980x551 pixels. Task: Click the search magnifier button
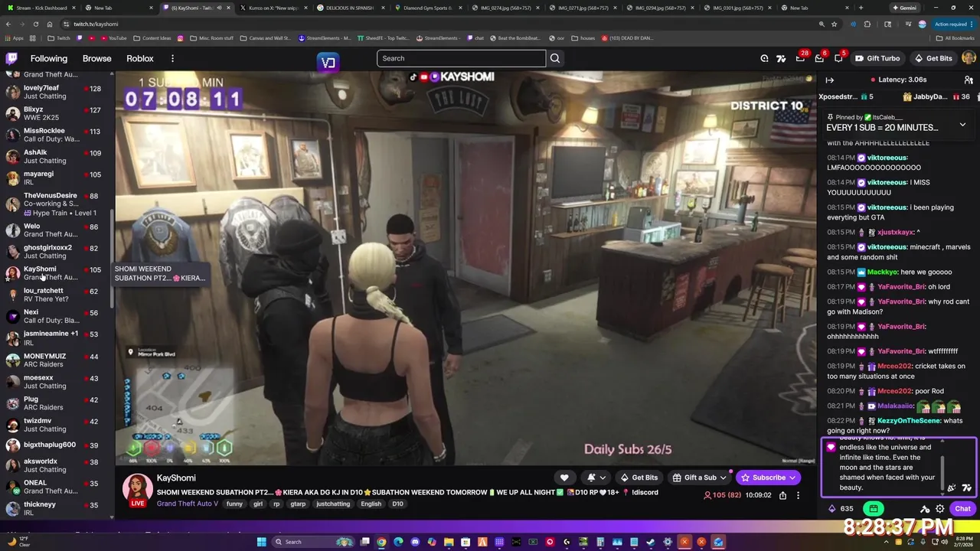[x=555, y=58]
